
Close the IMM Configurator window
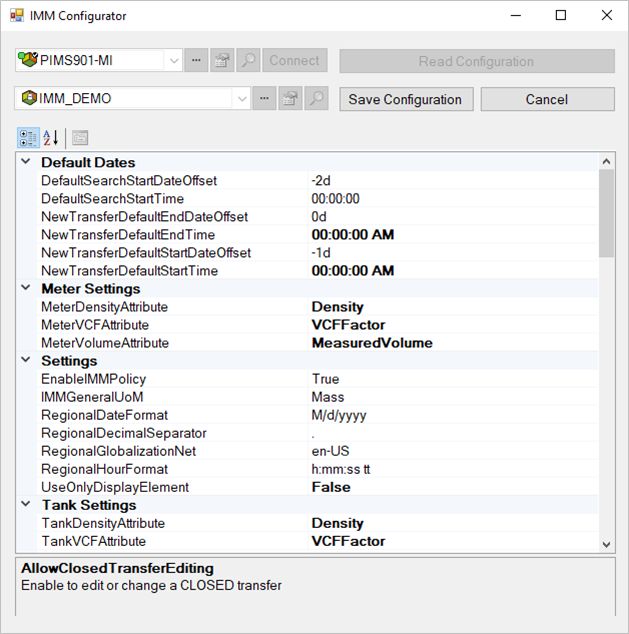coord(606,15)
